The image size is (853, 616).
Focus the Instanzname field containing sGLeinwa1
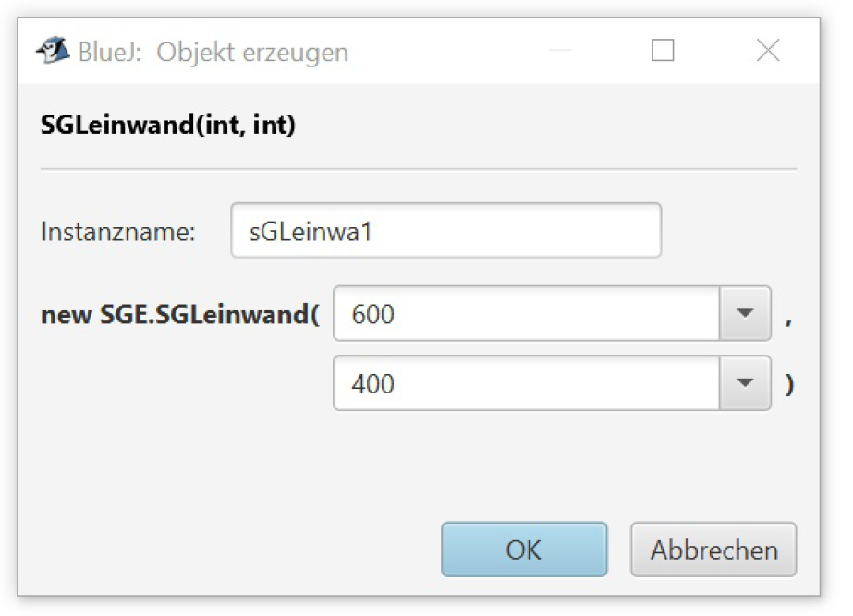[446, 231]
